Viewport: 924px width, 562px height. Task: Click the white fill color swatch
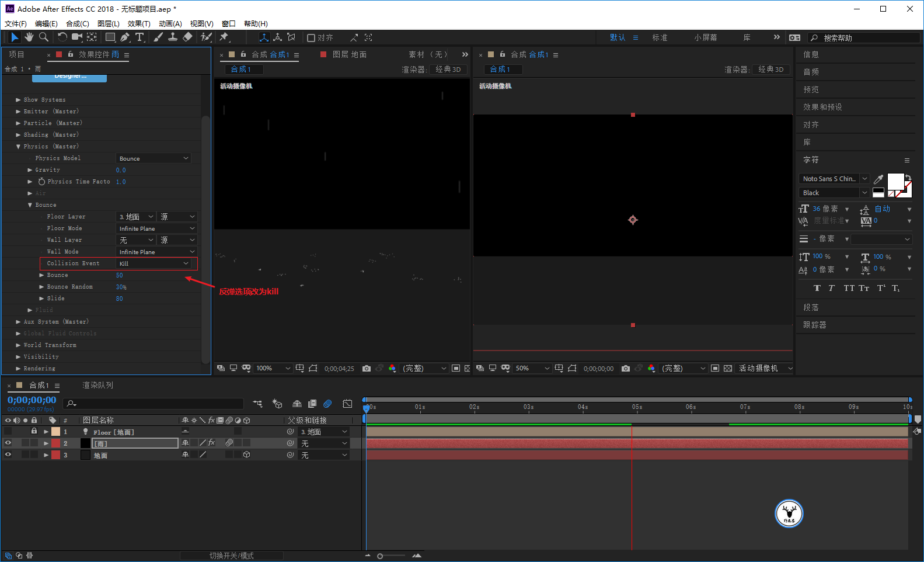coord(895,182)
